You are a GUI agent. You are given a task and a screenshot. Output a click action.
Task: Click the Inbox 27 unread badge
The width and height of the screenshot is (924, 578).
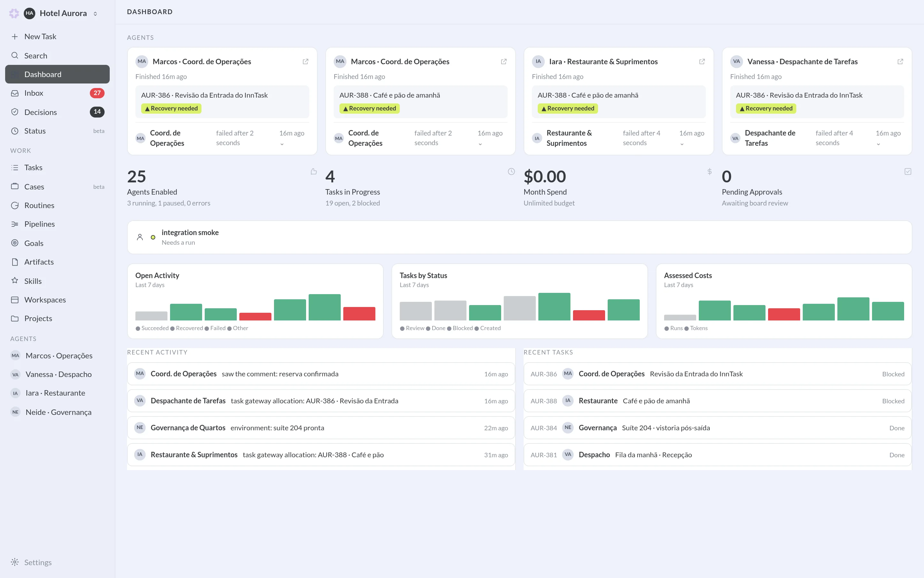[x=97, y=93]
